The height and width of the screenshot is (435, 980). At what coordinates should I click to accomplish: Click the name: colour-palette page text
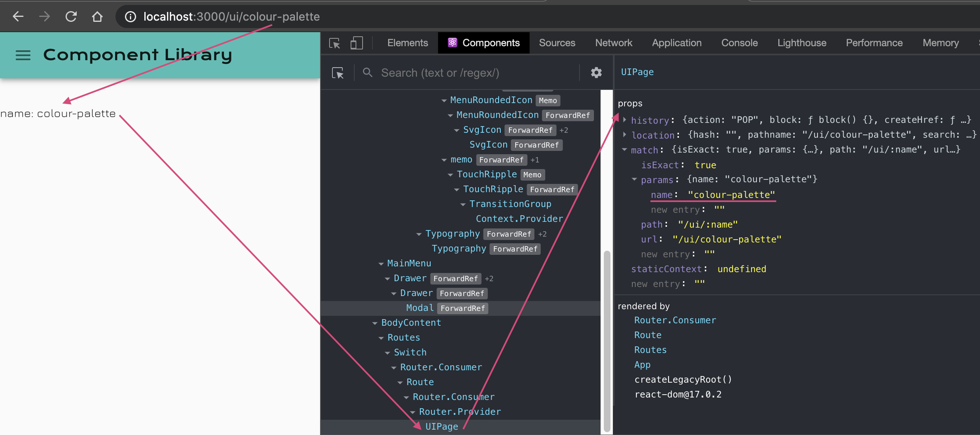[x=58, y=114]
